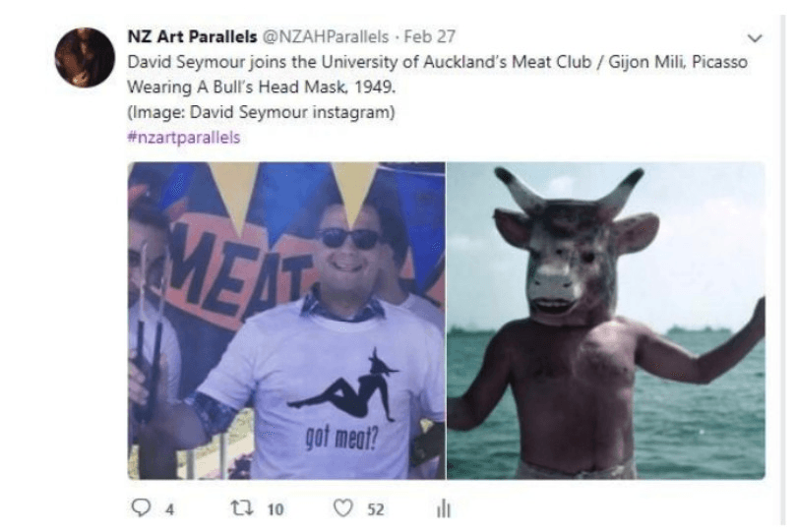This screenshot has height=532, width=797.
Task: Click the reply count 4
Action: click(170, 509)
